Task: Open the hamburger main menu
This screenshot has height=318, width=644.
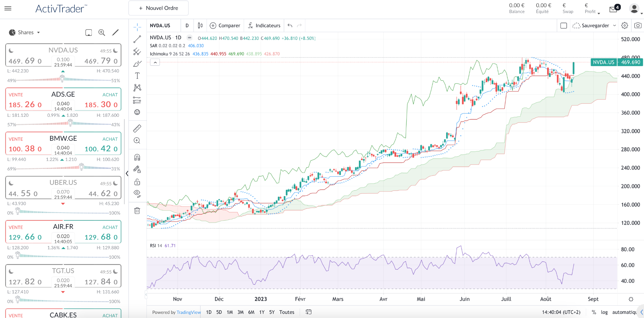Action: [x=8, y=9]
